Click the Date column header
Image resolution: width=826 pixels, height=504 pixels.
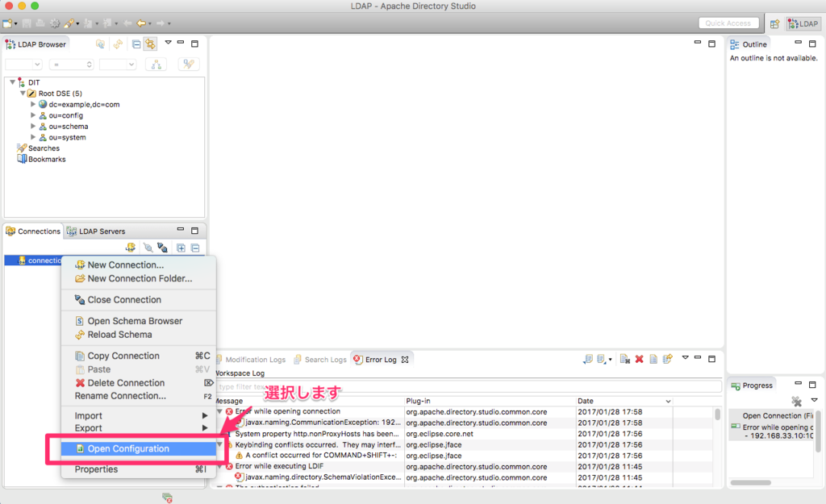(x=625, y=401)
